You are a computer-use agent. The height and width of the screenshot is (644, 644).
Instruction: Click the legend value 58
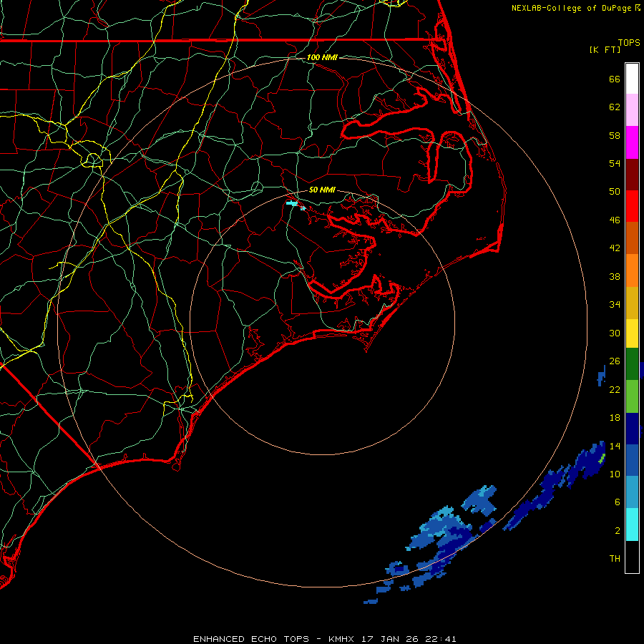[615, 135]
